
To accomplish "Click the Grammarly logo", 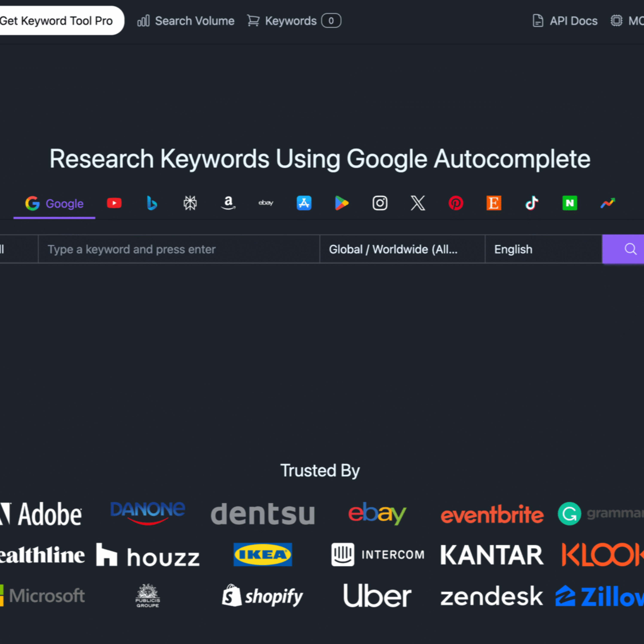I will pyautogui.click(x=601, y=514).
